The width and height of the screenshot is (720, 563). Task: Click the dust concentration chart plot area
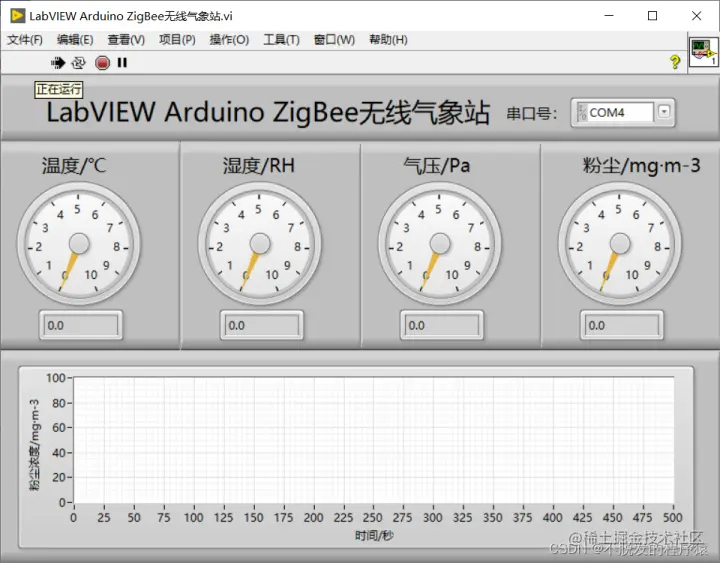374,440
